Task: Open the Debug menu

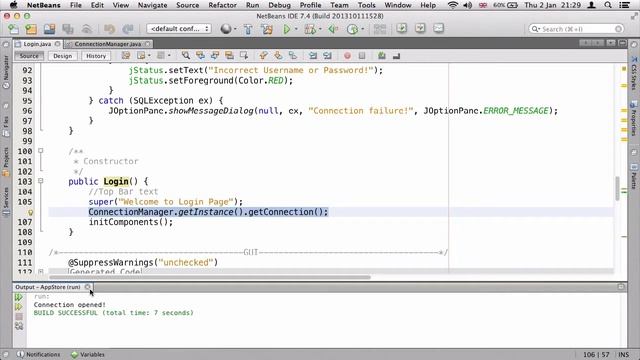Action: point(279,5)
